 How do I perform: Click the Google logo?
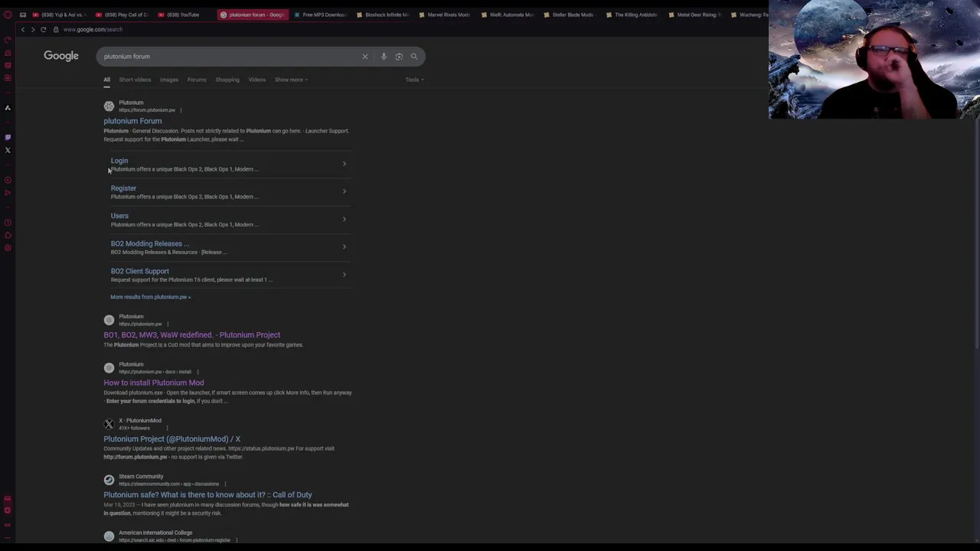coord(61,56)
